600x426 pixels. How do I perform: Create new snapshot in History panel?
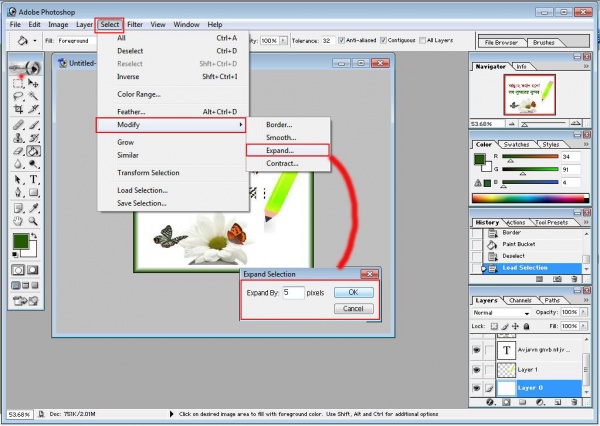557,279
